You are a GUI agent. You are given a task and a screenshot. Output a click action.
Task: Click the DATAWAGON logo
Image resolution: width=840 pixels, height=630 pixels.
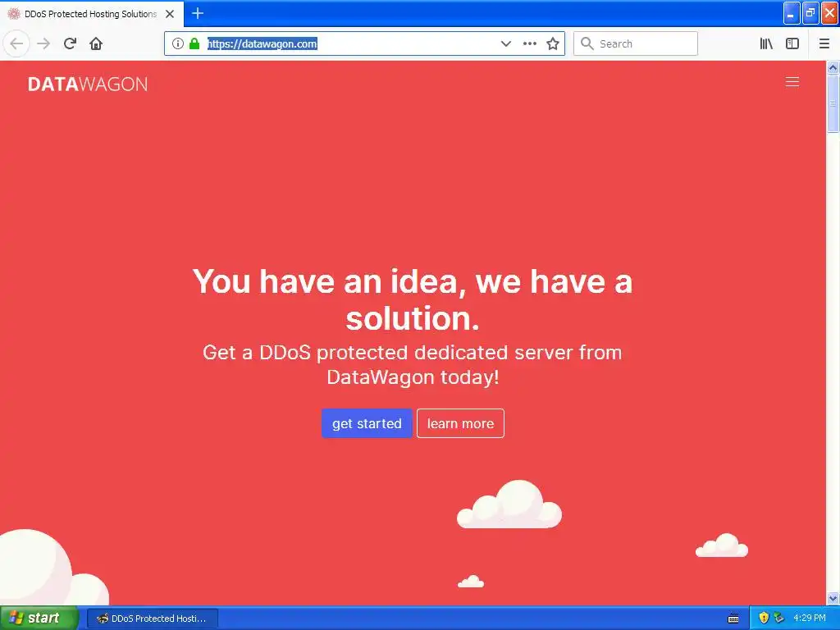tap(88, 84)
